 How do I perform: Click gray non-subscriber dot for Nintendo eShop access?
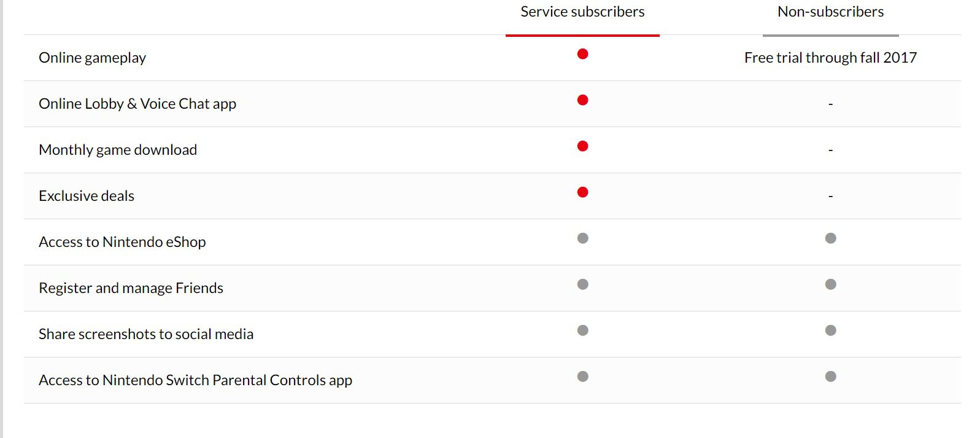pos(831,238)
